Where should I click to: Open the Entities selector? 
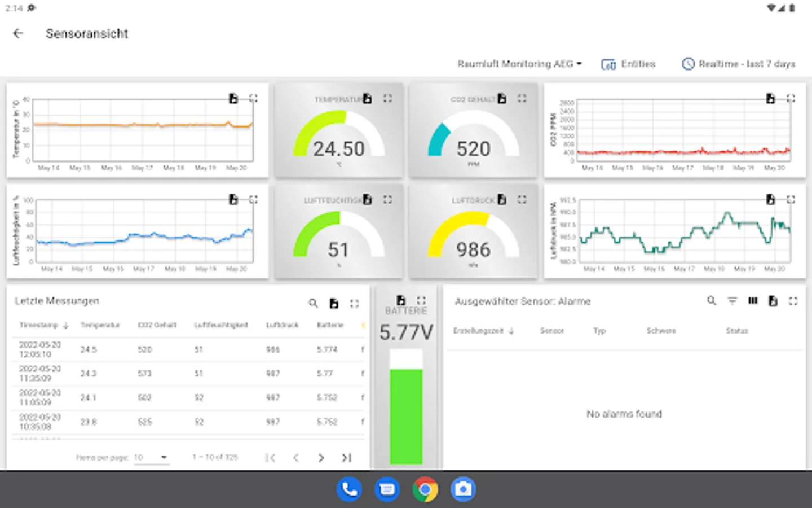click(628, 64)
